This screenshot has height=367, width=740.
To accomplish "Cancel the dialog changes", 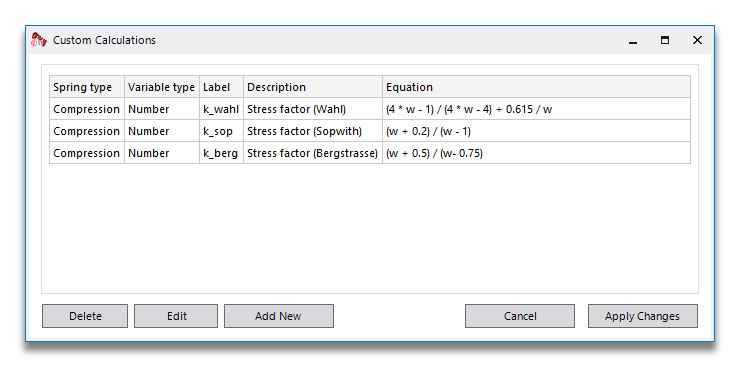I will click(x=520, y=316).
